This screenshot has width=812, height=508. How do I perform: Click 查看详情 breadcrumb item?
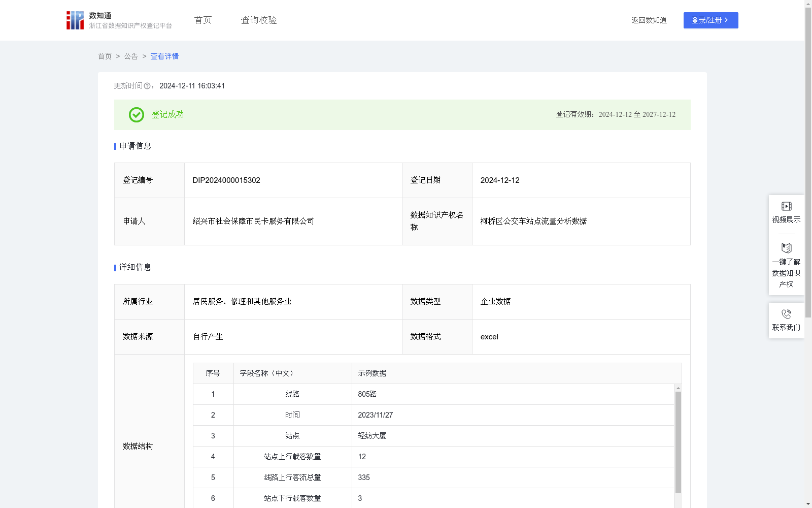pos(164,56)
